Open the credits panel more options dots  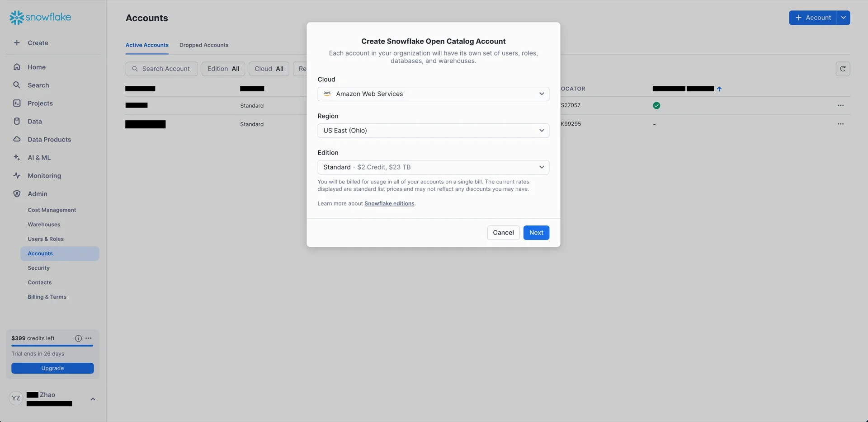tap(89, 338)
